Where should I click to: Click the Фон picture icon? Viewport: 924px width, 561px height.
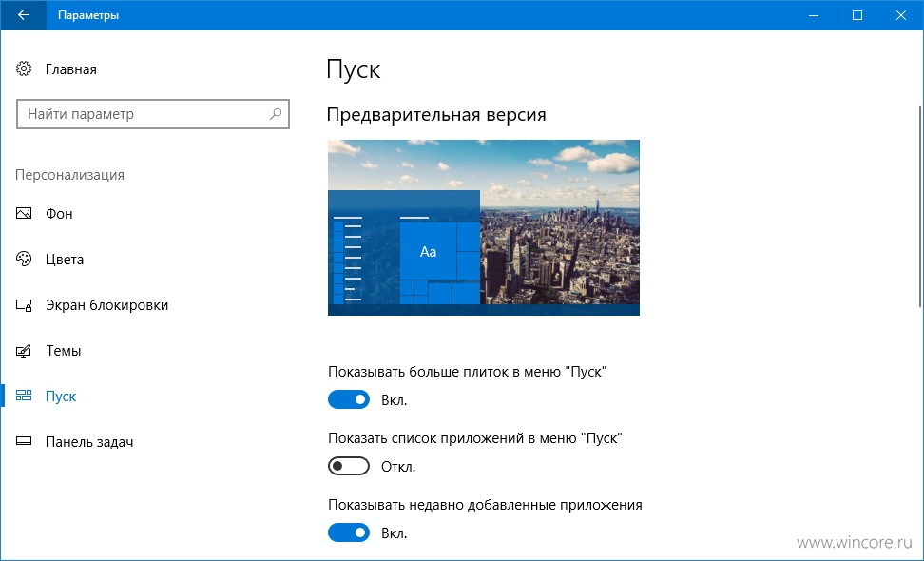pyautogui.click(x=24, y=213)
